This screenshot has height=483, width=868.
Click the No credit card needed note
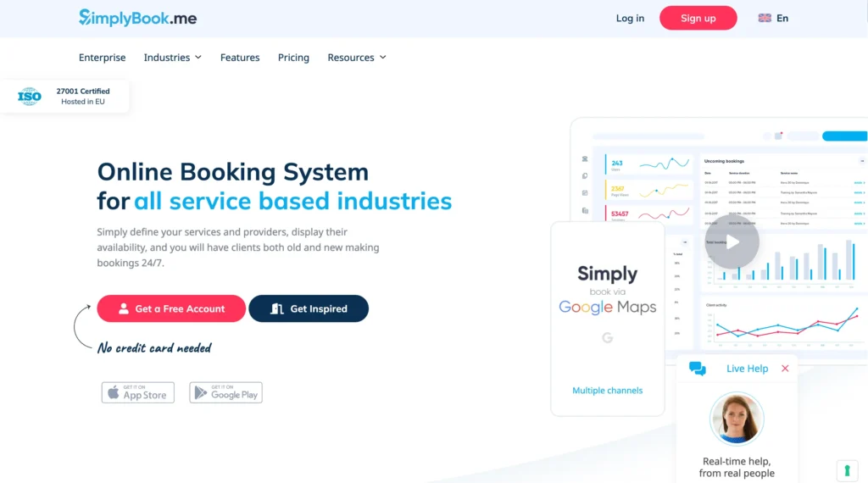point(154,348)
